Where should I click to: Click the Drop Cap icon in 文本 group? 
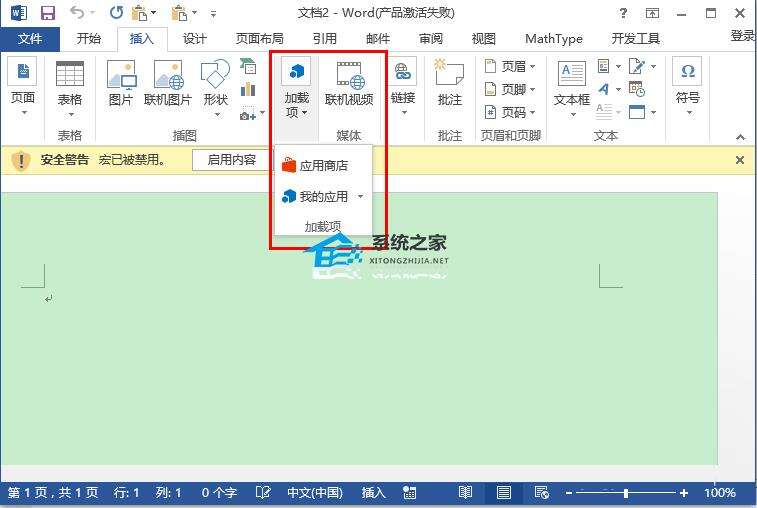[x=603, y=112]
